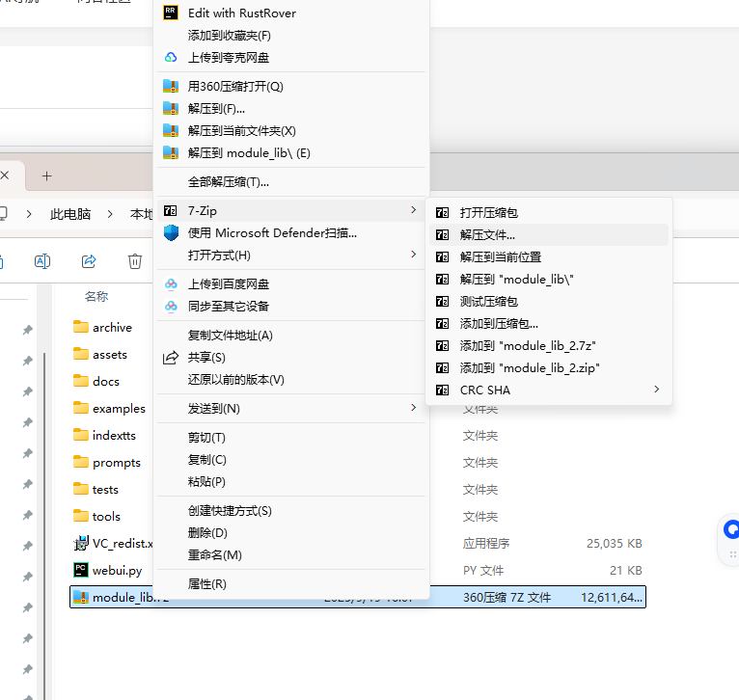Viewport: 739px width, 700px height.
Task: Click 此电脑 in the breadcrumb path
Action: click(70, 214)
